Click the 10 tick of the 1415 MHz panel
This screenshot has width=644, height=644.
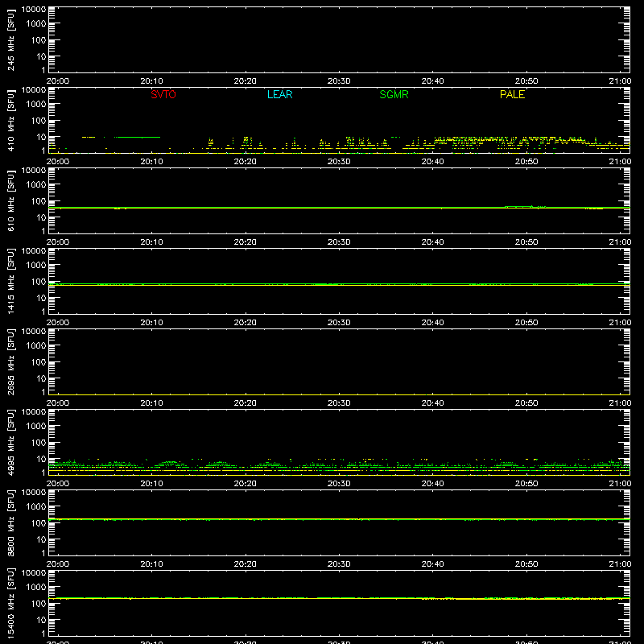click(x=41, y=298)
